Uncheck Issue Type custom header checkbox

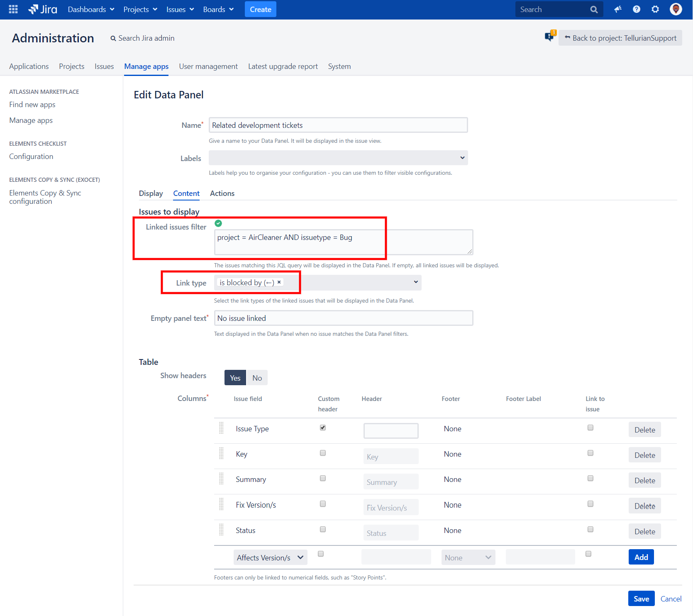click(x=322, y=428)
